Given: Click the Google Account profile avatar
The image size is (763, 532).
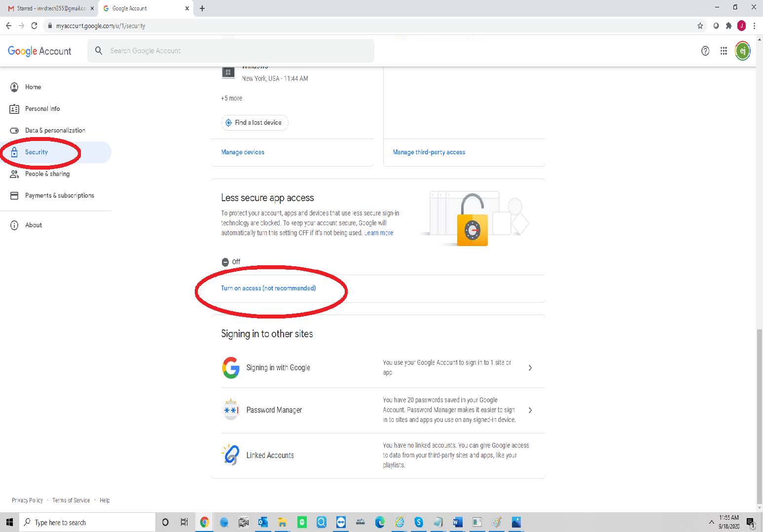Looking at the screenshot, I should tap(742, 51).
